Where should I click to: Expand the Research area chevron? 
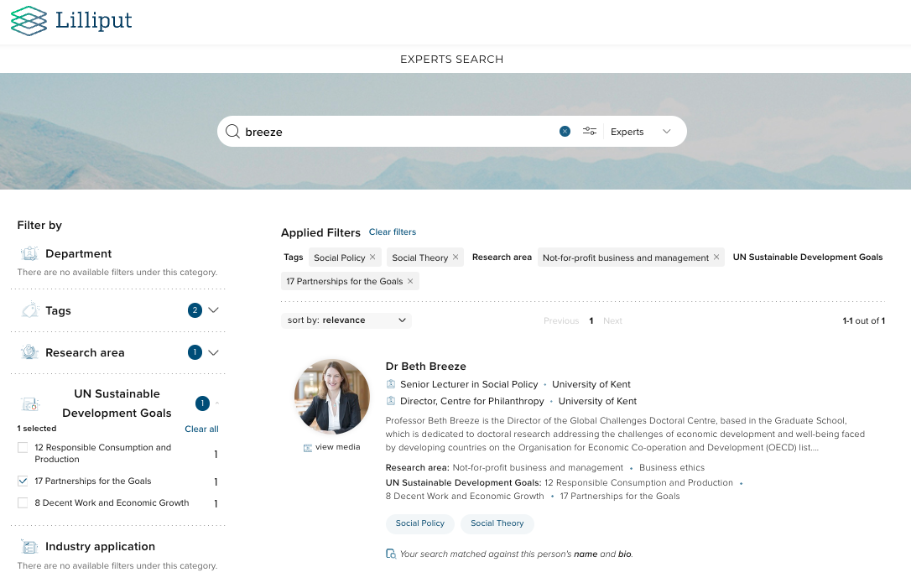coord(213,352)
